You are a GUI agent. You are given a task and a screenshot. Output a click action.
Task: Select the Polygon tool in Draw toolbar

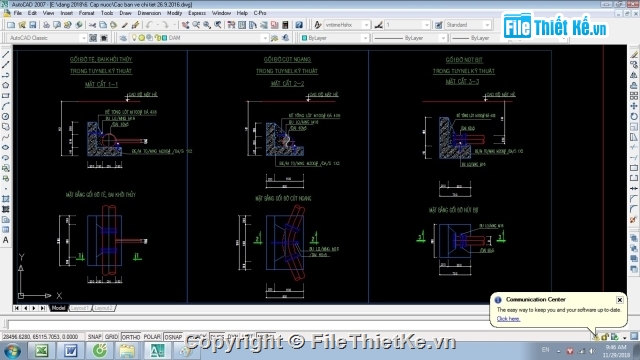pos(6,86)
